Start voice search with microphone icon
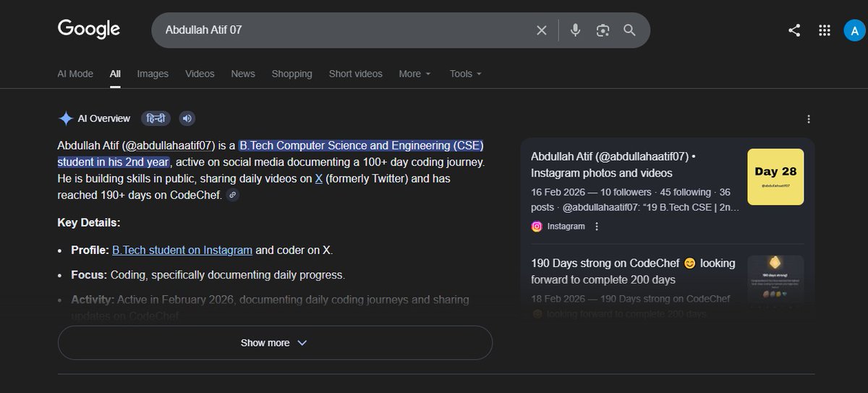 [x=575, y=30]
